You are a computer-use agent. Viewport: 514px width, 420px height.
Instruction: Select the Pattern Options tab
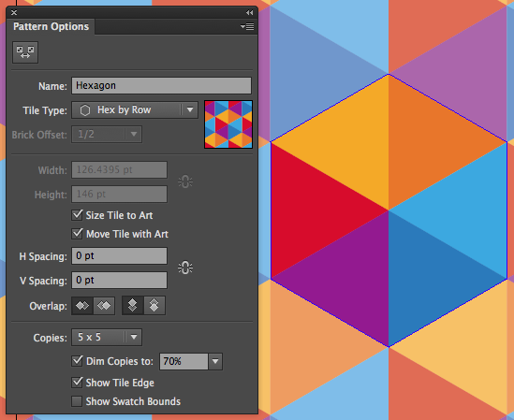coord(51,26)
